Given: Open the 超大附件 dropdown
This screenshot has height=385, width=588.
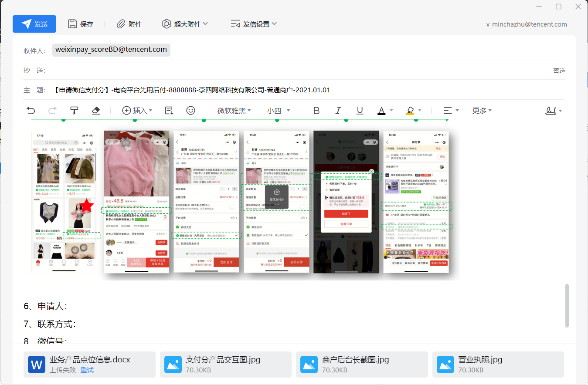Looking at the screenshot, I should click(x=185, y=24).
